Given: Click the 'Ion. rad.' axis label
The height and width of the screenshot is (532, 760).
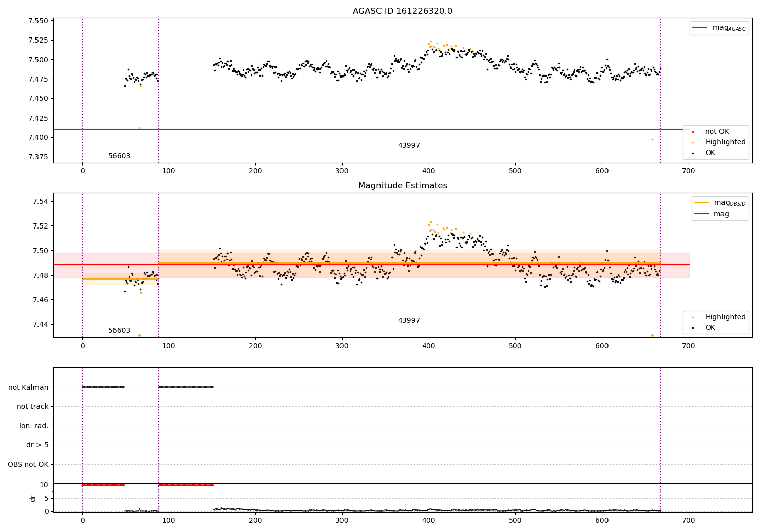Looking at the screenshot, I should pos(34,426).
